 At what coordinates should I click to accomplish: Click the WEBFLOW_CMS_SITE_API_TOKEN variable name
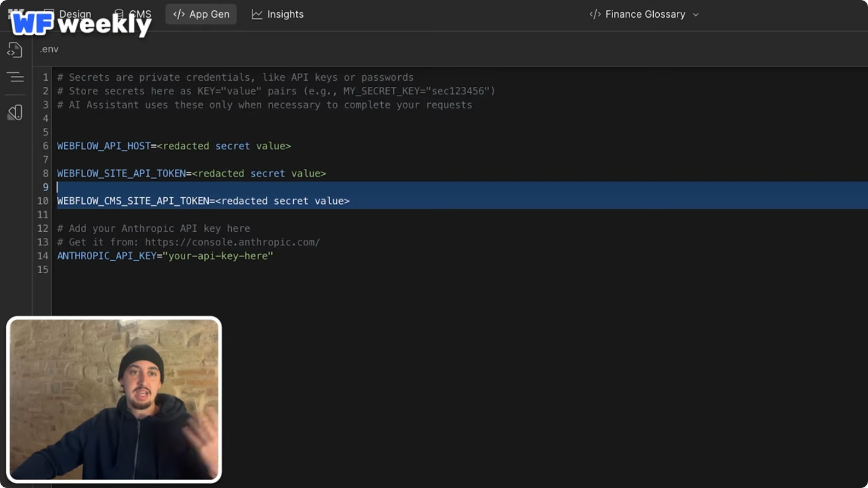pos(133,201)
